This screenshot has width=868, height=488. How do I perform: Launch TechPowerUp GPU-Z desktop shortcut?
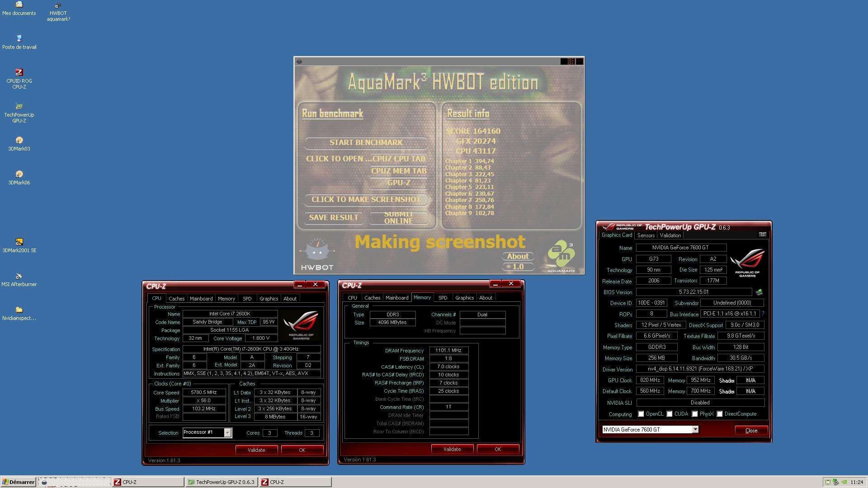tap(19, 113)
